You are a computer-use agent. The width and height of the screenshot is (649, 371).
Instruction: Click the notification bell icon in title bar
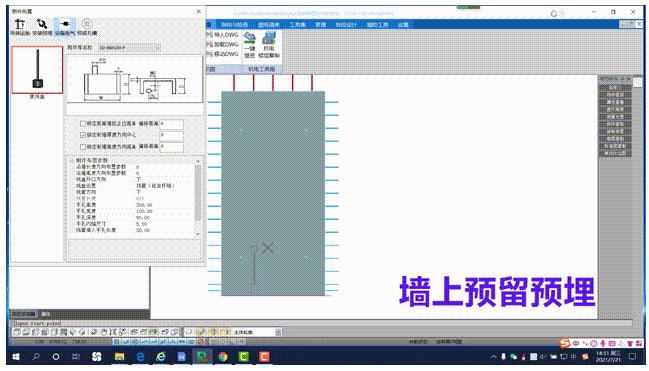(554, 14)
